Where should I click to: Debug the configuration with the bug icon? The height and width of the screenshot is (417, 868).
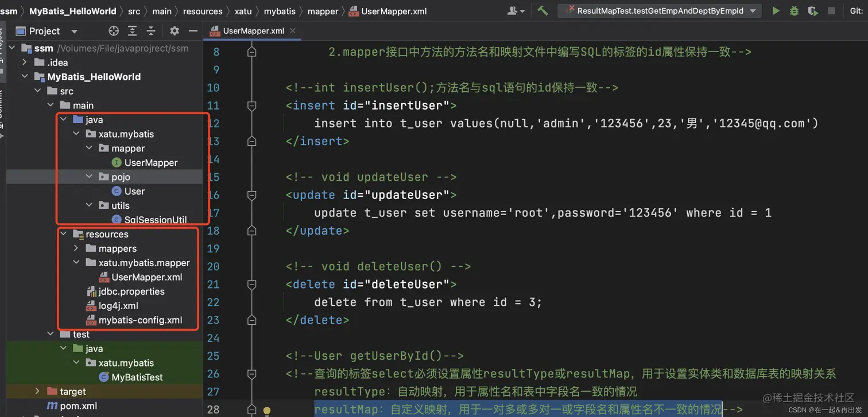[794, 10]
